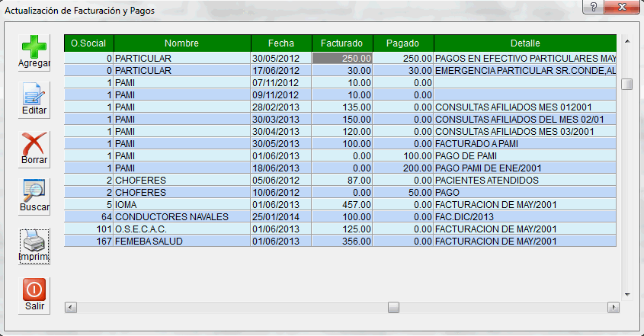The height and width of the screenshot is (336, 644).
Task: Click the 356.00 Facturado cell
Action: [342, 241]
